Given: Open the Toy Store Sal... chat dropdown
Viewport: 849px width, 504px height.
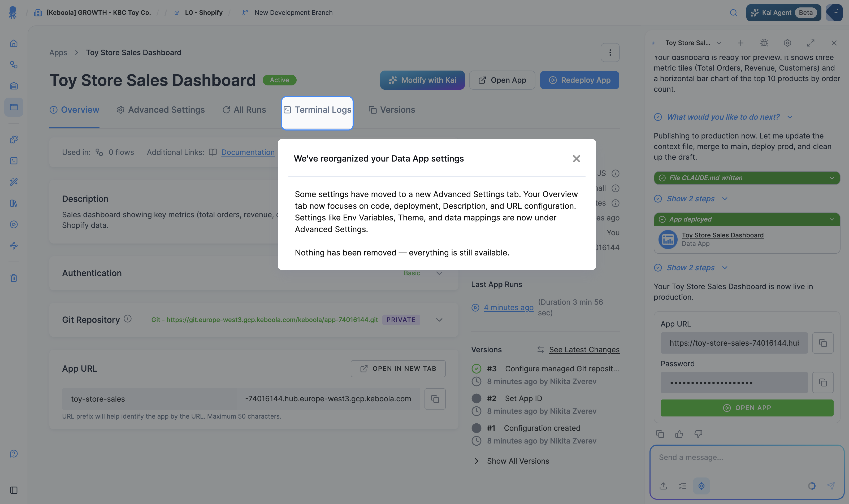Looking at the screenshot, I should click(693, 43).
